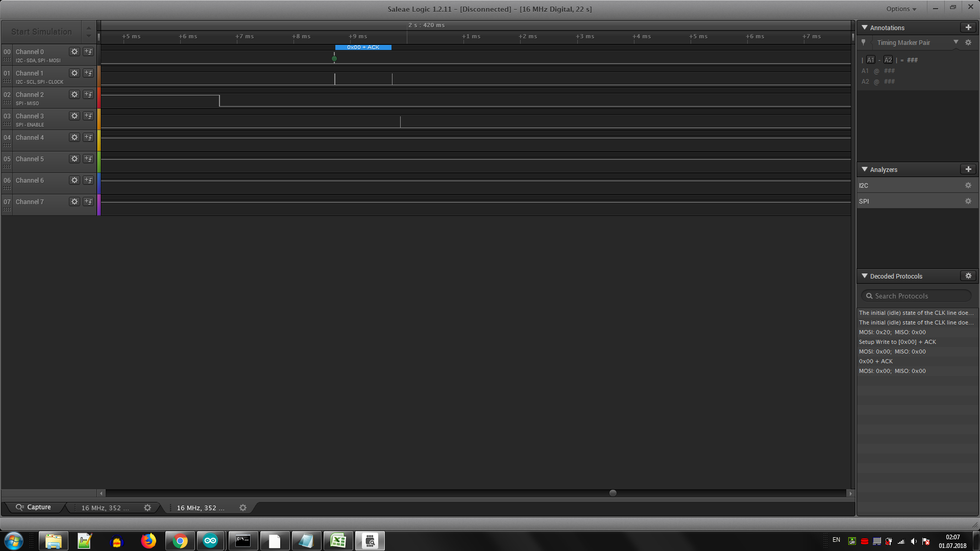
Task: Click the horizontal timeline scrollbar thumb
Action: (612, 493)
